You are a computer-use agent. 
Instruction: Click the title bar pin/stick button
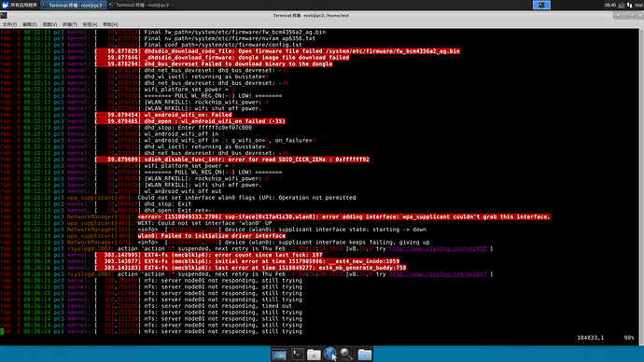click(618, 16)
